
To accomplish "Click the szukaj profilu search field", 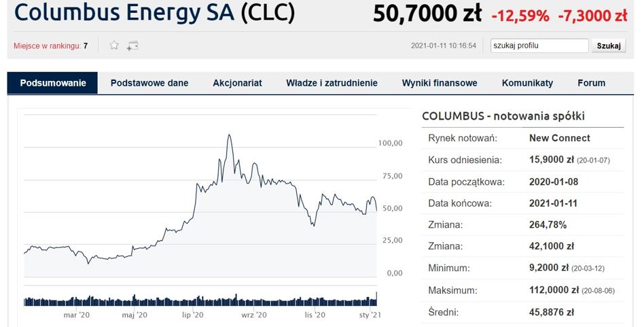I will pyautogui.click(x=539, y=46).
